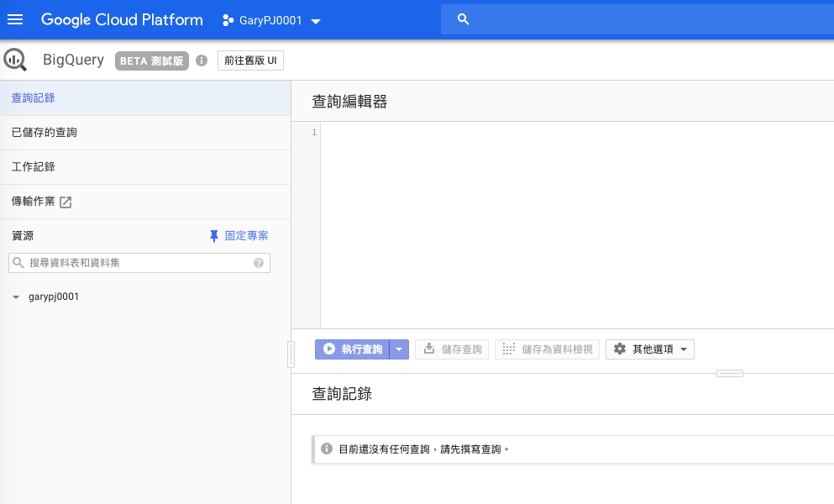Viewport: 834px width, 504px height.
Task: Click the pin icon next to 固定專案
Action: pyautogui.click(x=214, y=236)
